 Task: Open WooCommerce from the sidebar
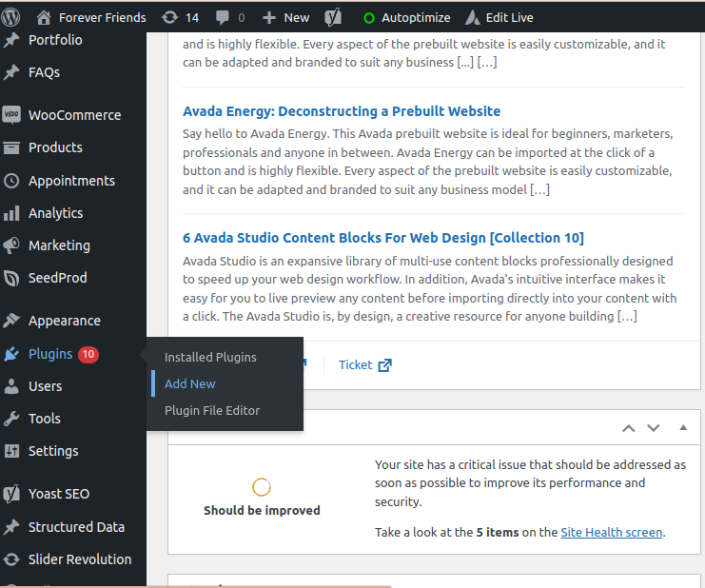pos(74,115)
